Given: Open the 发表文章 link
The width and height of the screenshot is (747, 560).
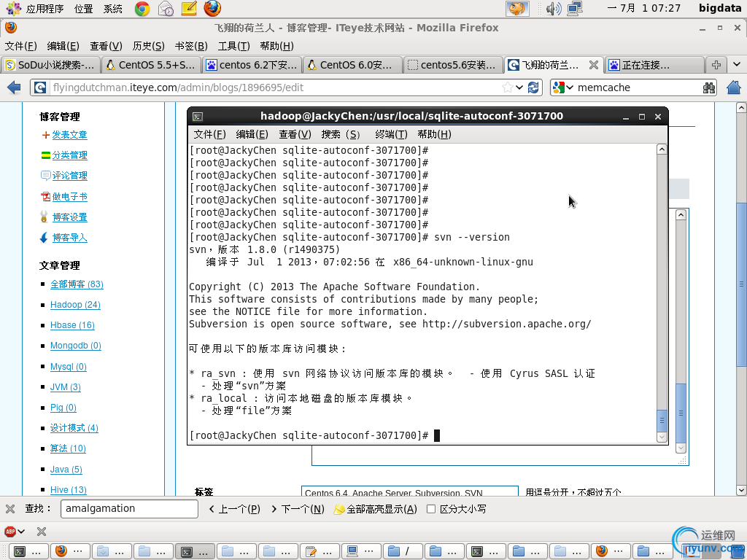Looking at the screenshot, I should pyautogui.click(x=69, y=135).
